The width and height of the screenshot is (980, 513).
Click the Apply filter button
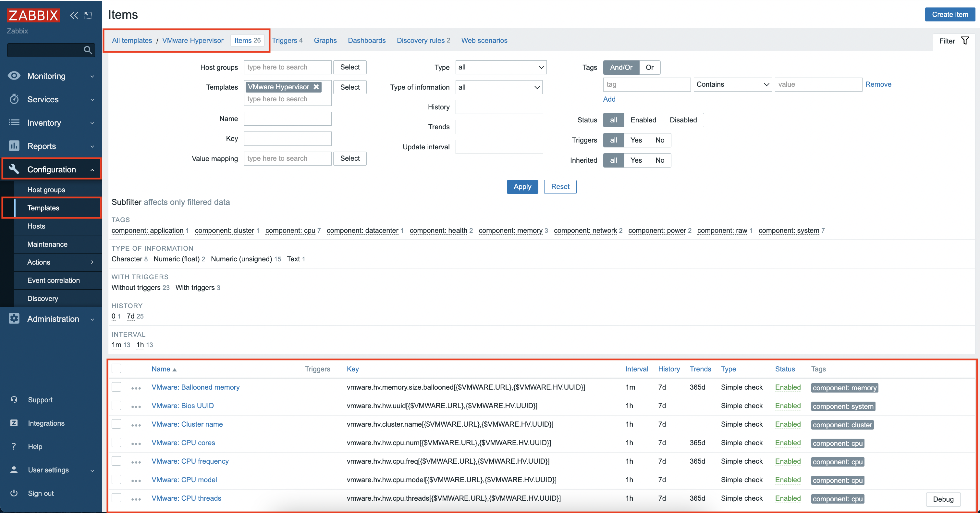[522, 187]
